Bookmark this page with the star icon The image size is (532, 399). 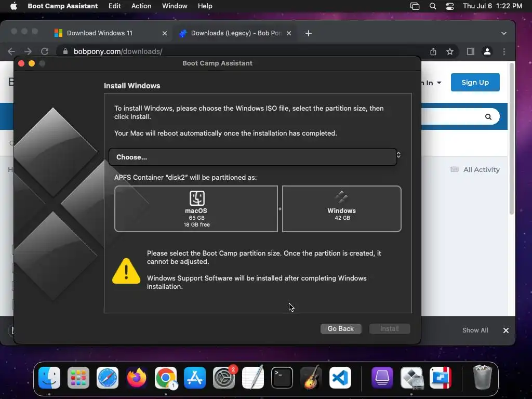coord(450,51)
